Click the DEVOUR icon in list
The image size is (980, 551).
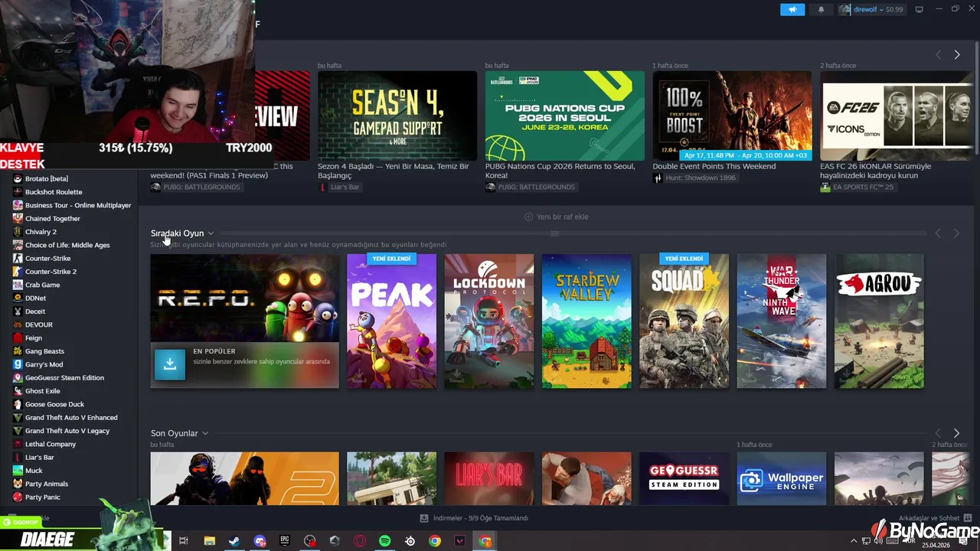tap(18, 324)
